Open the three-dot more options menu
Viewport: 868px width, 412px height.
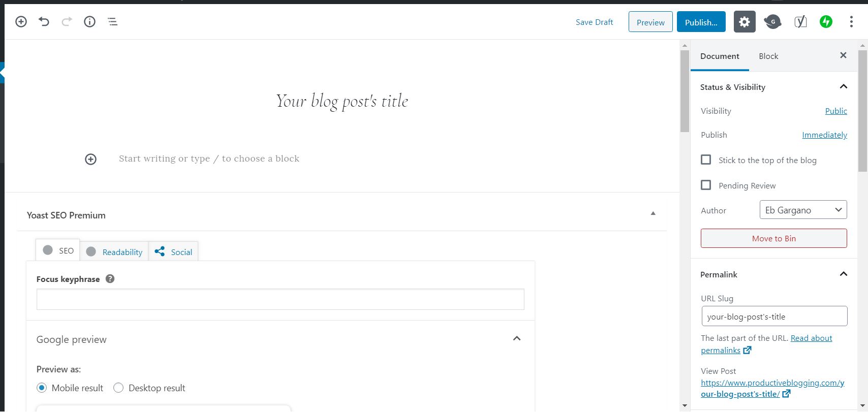click(x=851, y=22)
